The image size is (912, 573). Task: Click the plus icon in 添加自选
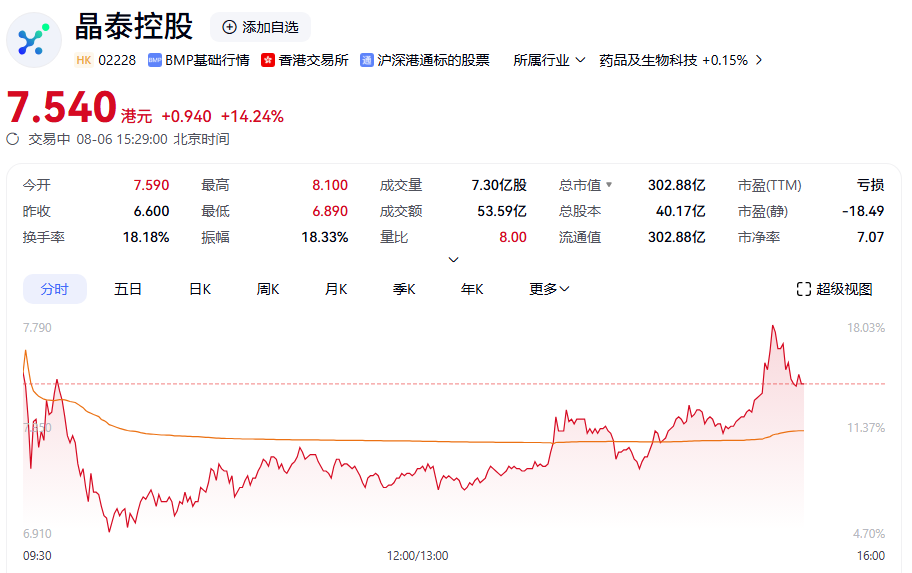(x=229, y=27)
